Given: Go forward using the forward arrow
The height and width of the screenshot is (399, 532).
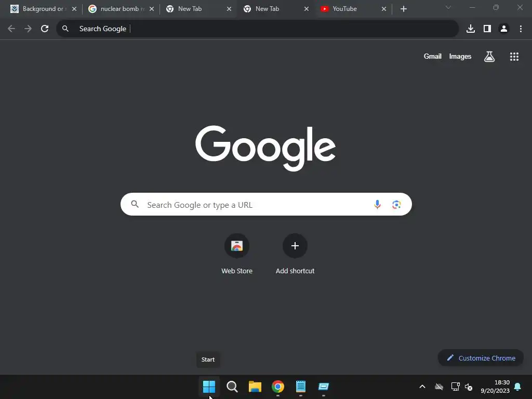Looking at the screenshot, I should click(x=28, y=29).
